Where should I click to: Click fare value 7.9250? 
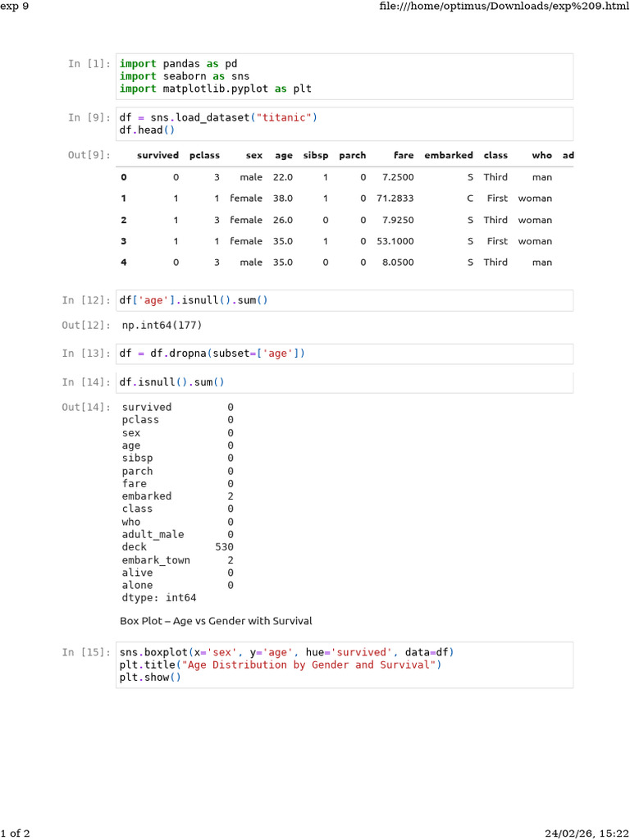tap(398, 220)
